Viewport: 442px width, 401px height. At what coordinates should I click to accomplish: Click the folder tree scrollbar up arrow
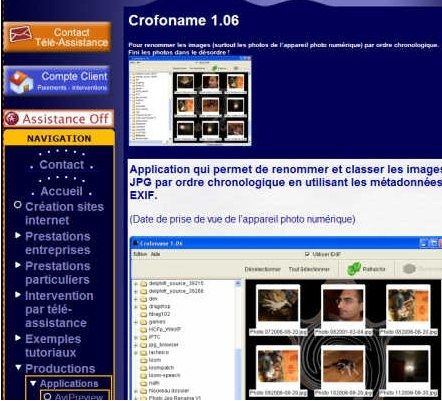click(238, 283)
